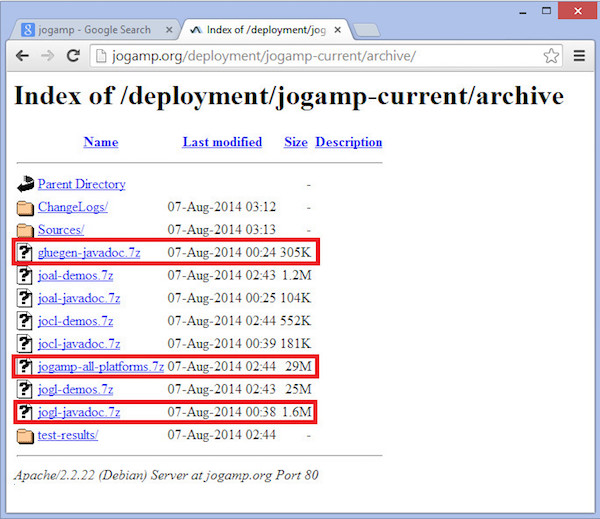Click the page info icon in address bar
Viewport: 600px width, 519px height.
click(x=101, y=56)
